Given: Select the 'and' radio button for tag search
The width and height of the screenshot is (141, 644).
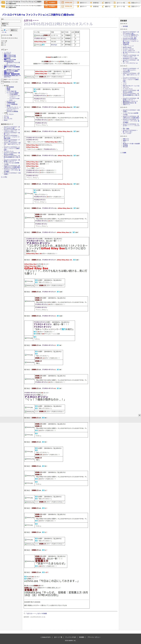Looking at the screenshot, I should [x=5, y=30].
